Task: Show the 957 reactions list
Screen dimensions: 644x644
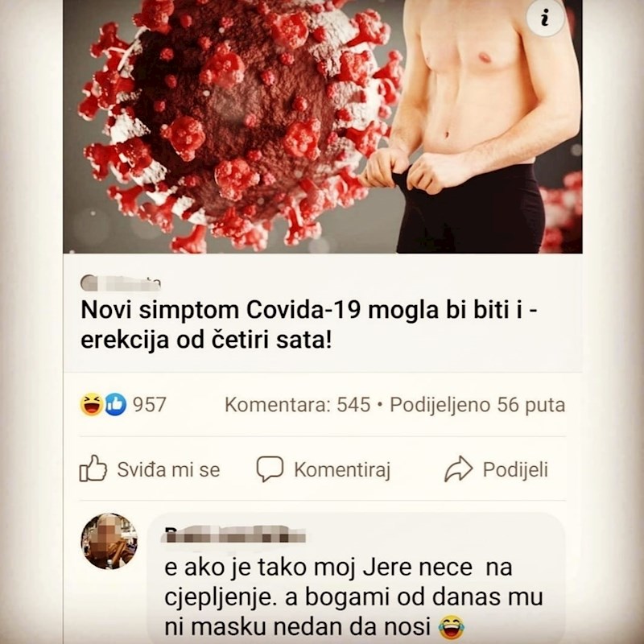Action: tap(150, 405)
